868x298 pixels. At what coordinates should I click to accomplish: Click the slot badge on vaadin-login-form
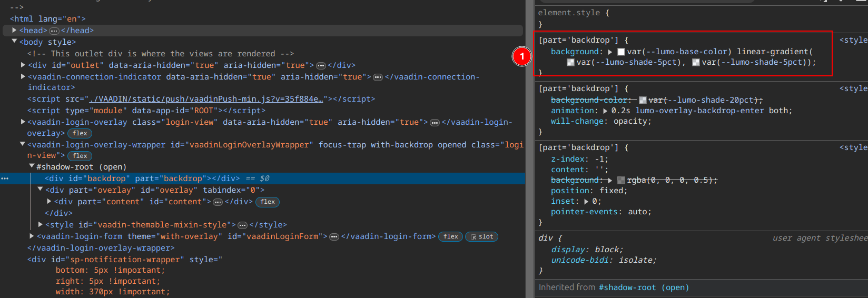(481, 237)
